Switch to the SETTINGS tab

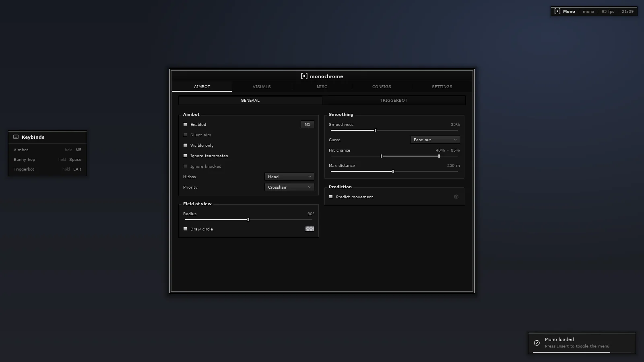tap(442, 86)
